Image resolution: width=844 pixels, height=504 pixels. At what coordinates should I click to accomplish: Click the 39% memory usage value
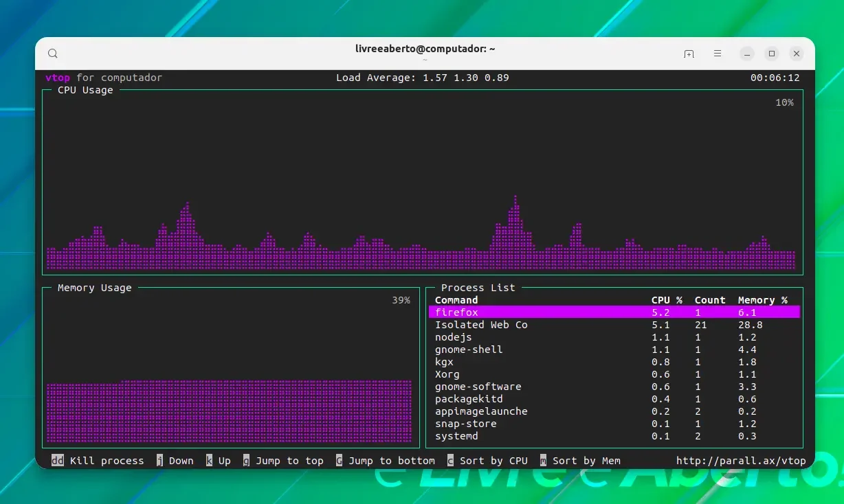[x=401, y=300]
